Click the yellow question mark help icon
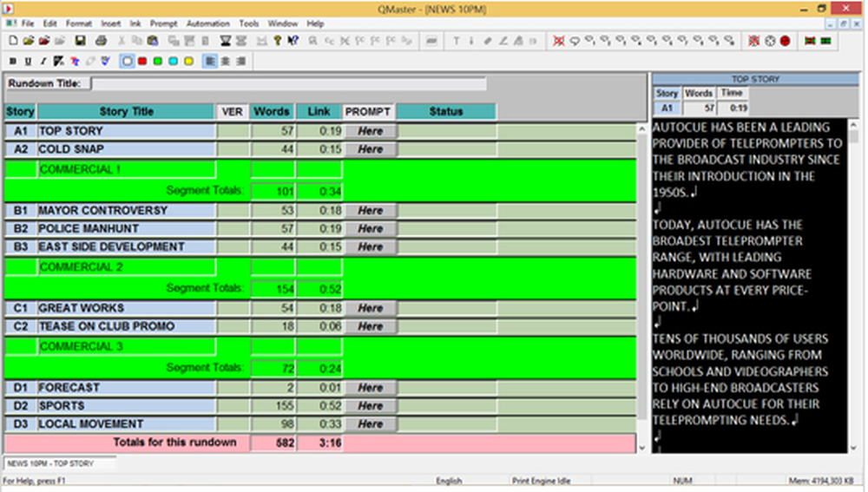This screenshot has height=492, width=868. click(278, 41)
